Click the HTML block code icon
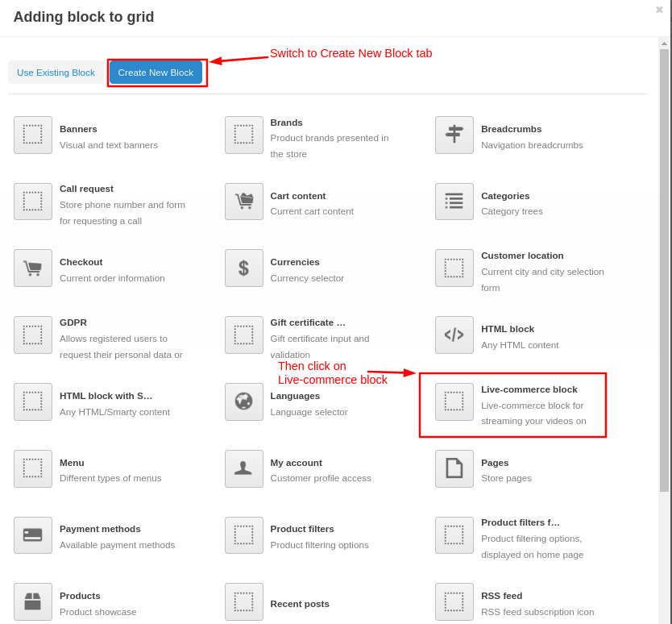Image resolution: width=672 pixels, height=624 pixels. pyautogui.click(x=454, y=335)
